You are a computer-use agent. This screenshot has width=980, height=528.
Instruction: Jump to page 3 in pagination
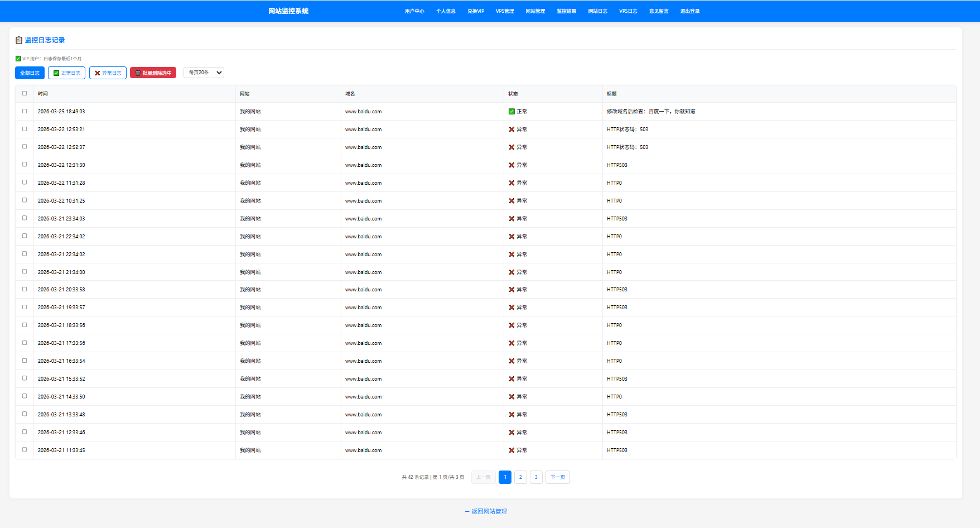(536, 477)
